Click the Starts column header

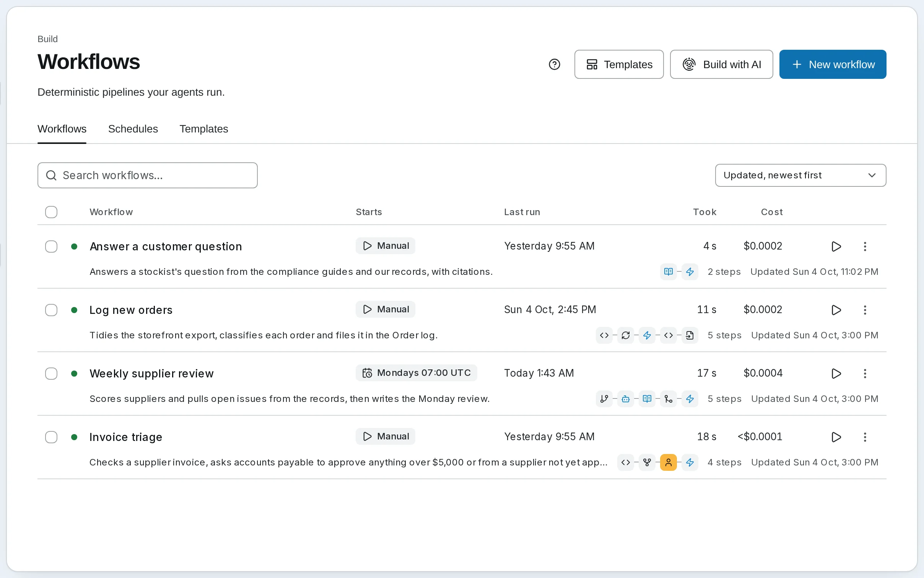pos(369,212)
